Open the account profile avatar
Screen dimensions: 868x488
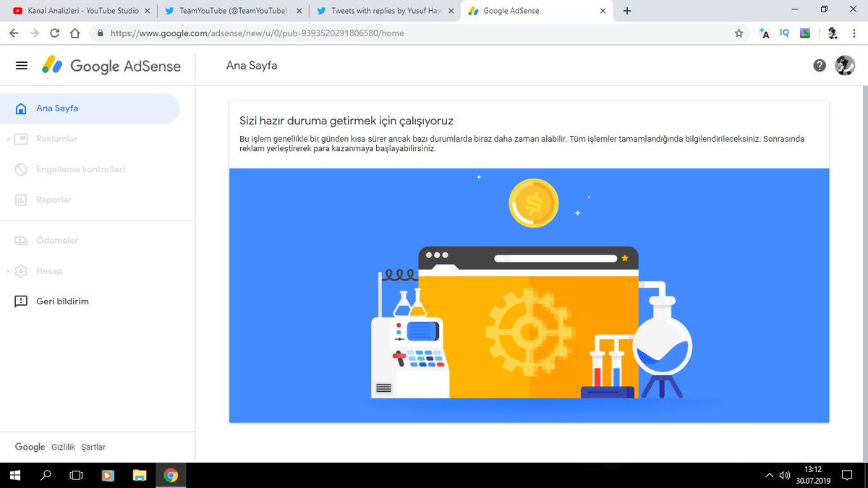(845, 66)
